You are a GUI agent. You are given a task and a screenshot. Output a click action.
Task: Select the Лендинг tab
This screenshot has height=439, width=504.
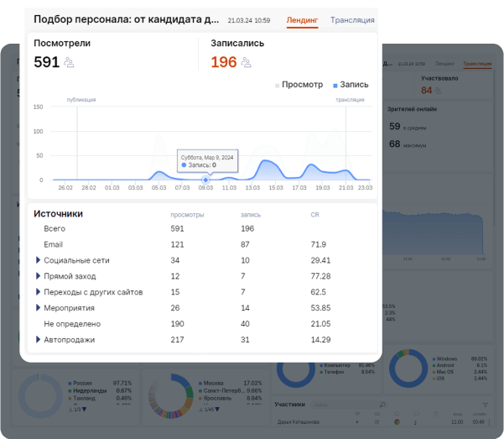(x=302, y=20)
